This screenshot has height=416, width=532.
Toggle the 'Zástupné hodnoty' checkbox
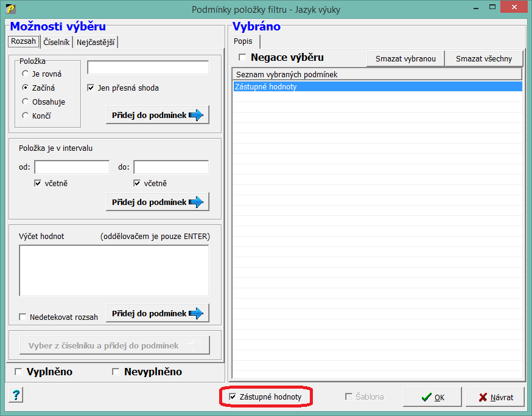[233, 397]
